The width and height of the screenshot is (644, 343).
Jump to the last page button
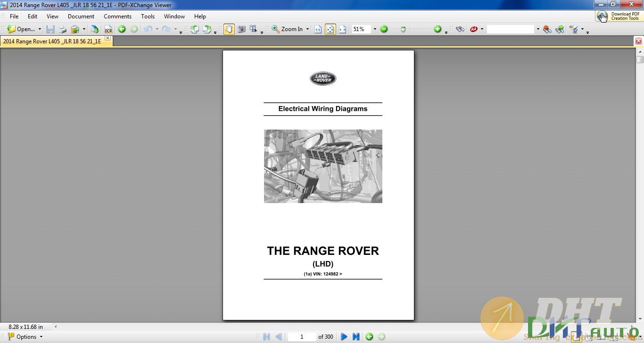click(356, 336)
